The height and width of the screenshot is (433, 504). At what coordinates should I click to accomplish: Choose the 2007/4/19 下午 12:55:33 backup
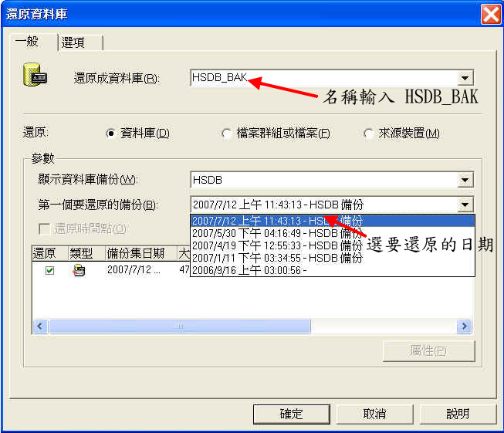(x=333, y=245)
